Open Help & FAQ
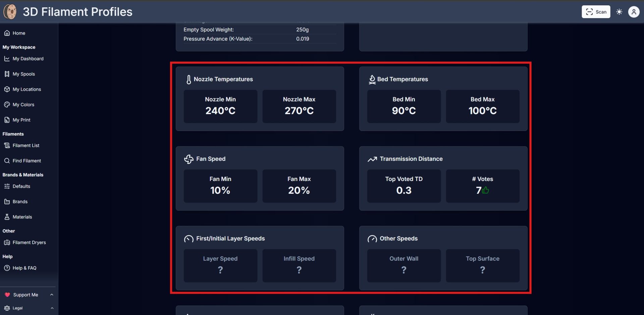This screenshot has width=644, height=315. (24, 268)
